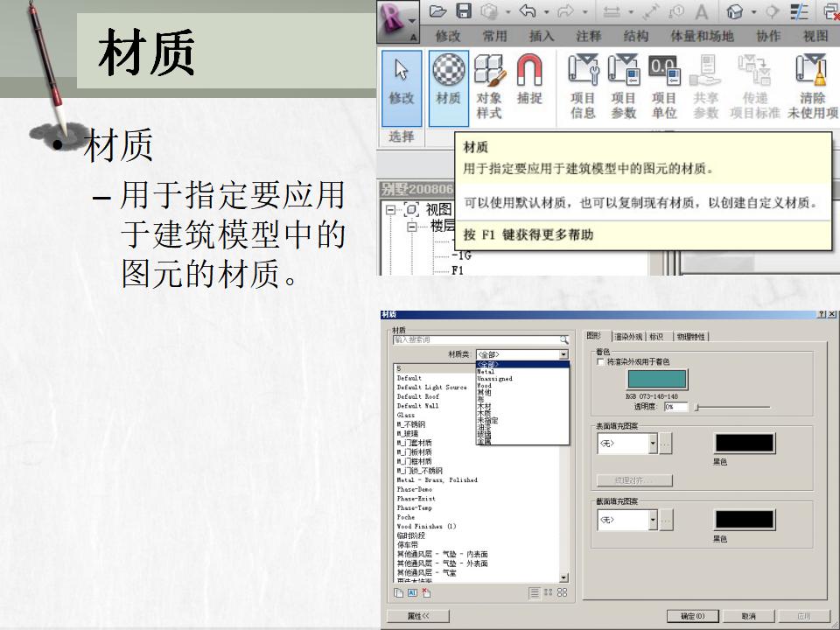
Task: Open the 插入 ribbon tab
Action: tap(541, 36)
